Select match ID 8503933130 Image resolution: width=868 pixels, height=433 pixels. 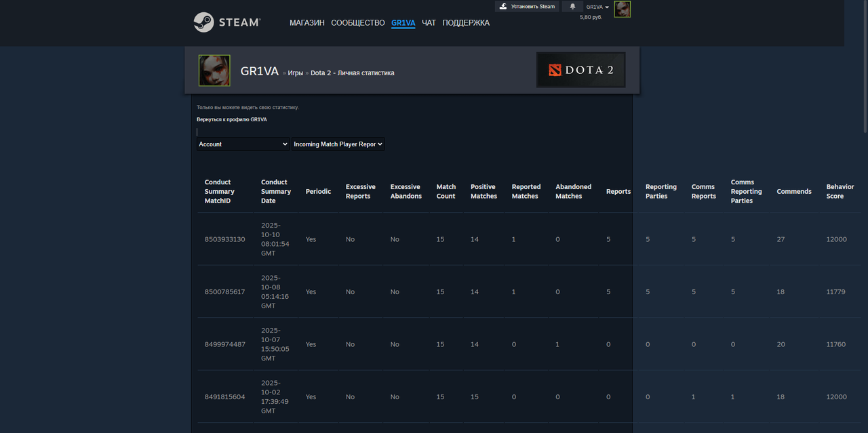[x=225, y=239]
